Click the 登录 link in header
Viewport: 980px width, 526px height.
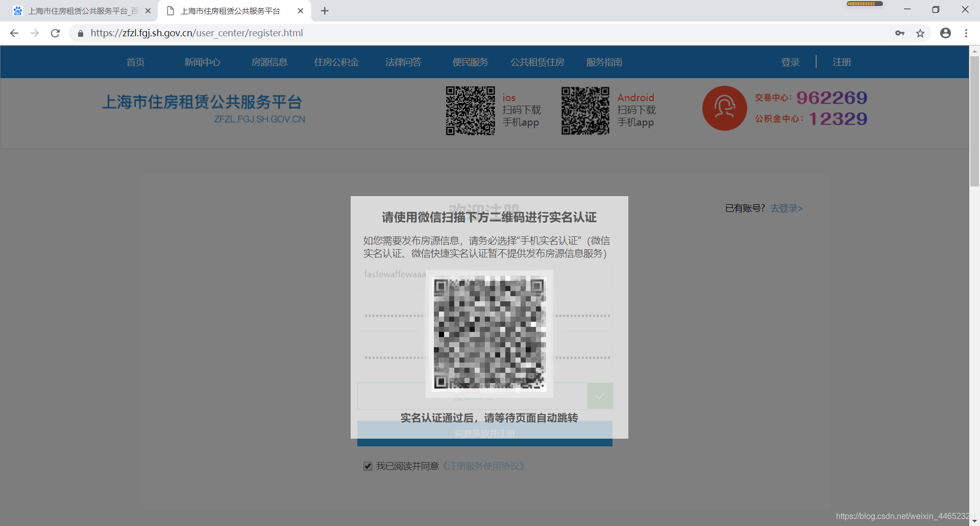coord(790,62)
